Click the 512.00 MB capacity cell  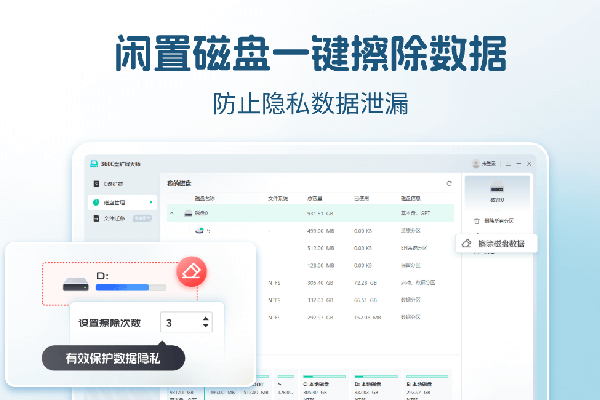tap(320, 248)
